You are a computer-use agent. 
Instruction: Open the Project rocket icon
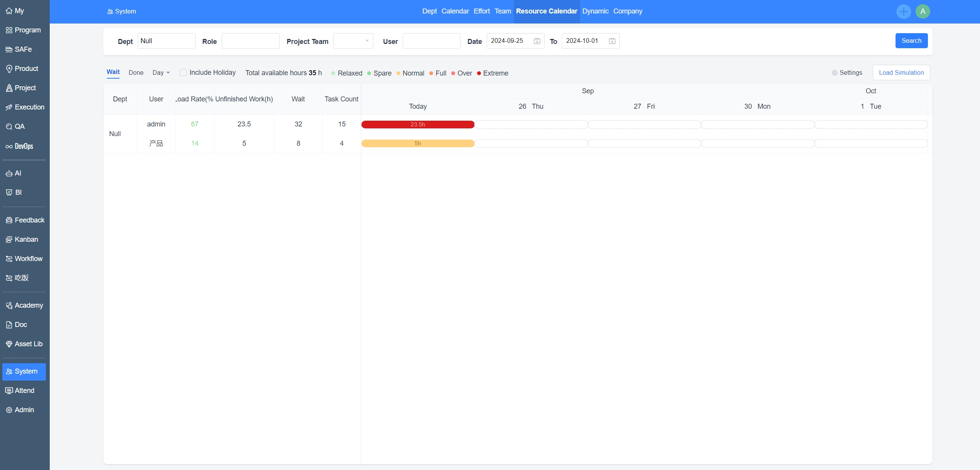tap(9, 88)
